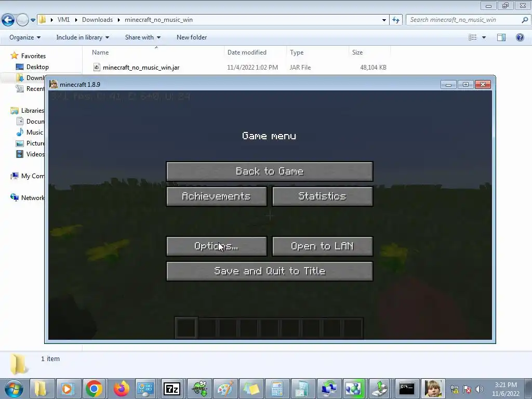
Task: Open Control Panel taskbar icon
Action: tap(145, 389)
